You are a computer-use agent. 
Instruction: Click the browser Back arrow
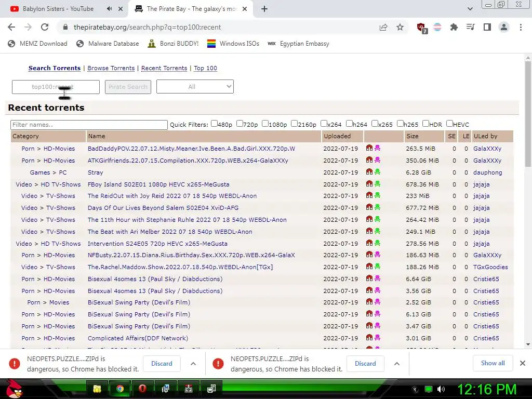tap(11, 27)
